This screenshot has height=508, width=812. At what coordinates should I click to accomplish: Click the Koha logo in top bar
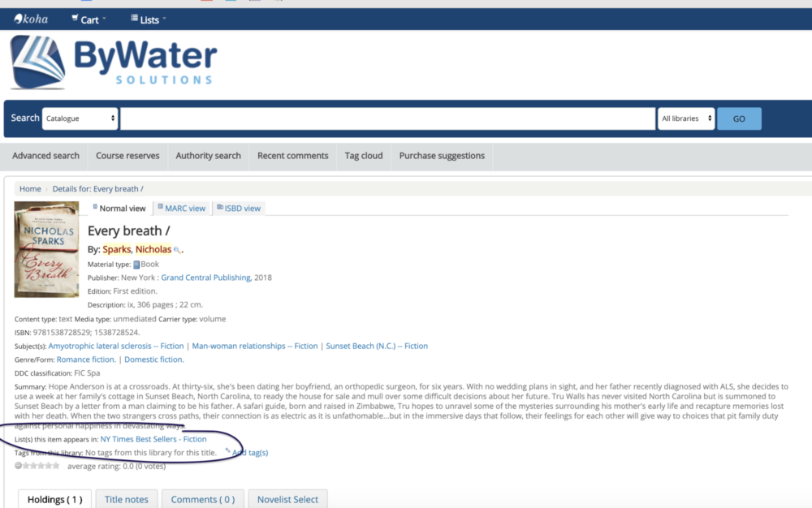[31, 19]
